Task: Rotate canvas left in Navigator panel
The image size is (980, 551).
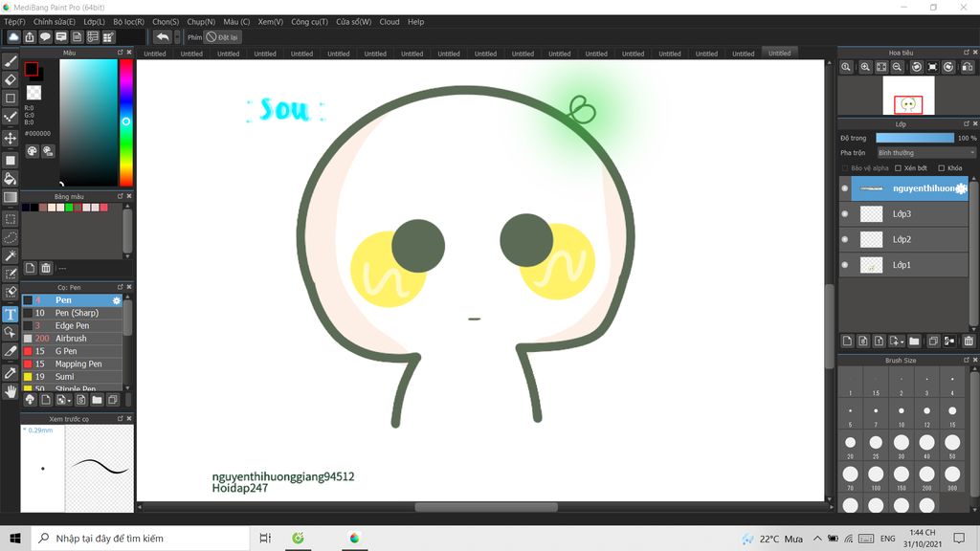Action: [x=916, y=67]
